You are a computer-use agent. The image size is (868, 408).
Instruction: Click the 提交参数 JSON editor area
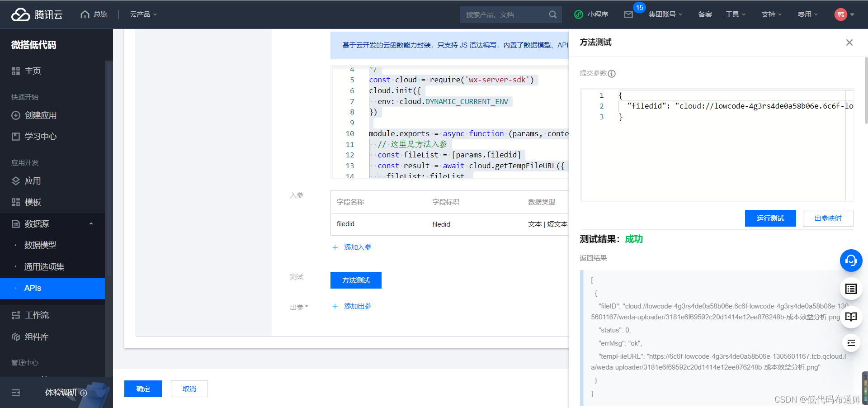coord(717,145)
